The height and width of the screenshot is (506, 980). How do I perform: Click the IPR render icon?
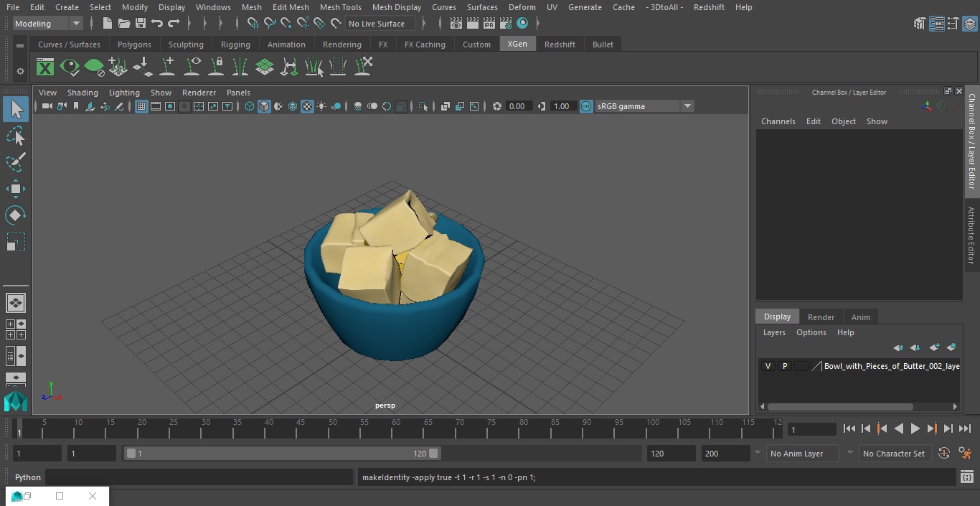point(489,24)
